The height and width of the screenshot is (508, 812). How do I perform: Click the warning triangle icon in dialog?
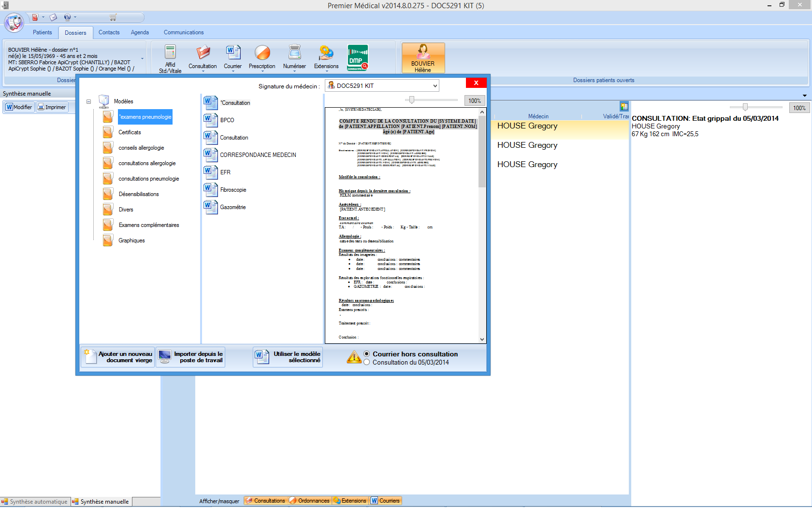pos(354,357)
